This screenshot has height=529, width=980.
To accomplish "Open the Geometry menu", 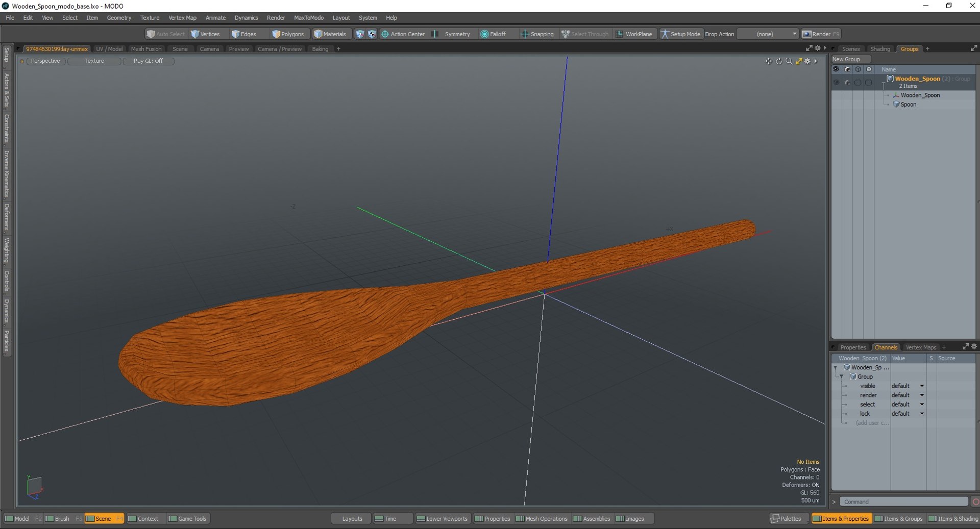I will click(119, 18).
